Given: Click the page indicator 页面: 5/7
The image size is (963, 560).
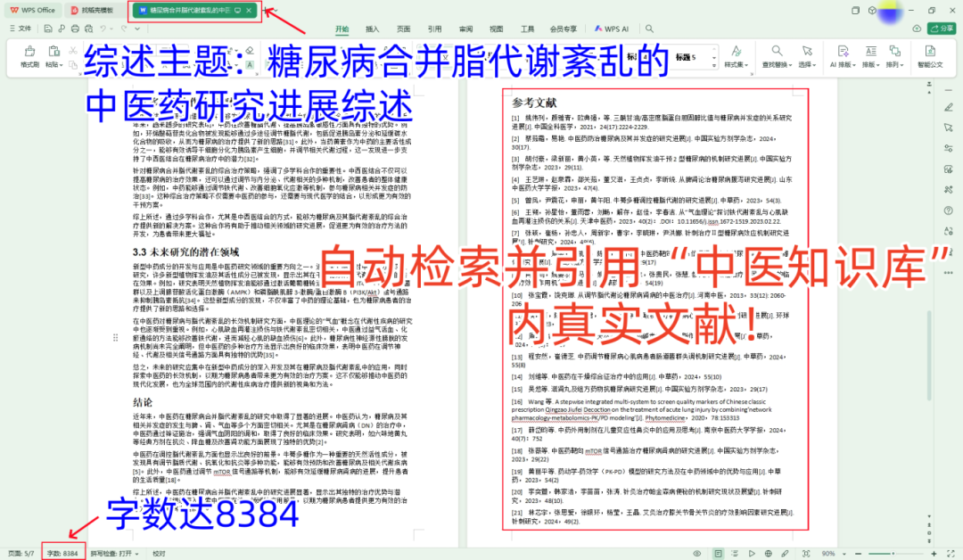Looking at the screenshot, I should [21, 554].
